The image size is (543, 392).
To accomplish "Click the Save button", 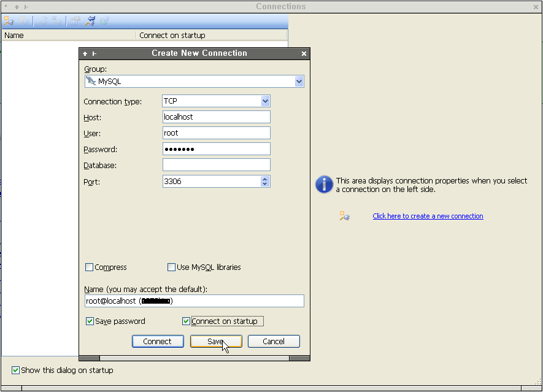I will pos(216,342).
